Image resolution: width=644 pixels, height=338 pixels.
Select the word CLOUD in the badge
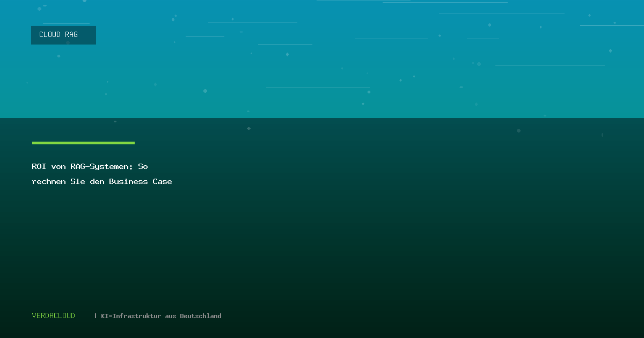(50, 35)
